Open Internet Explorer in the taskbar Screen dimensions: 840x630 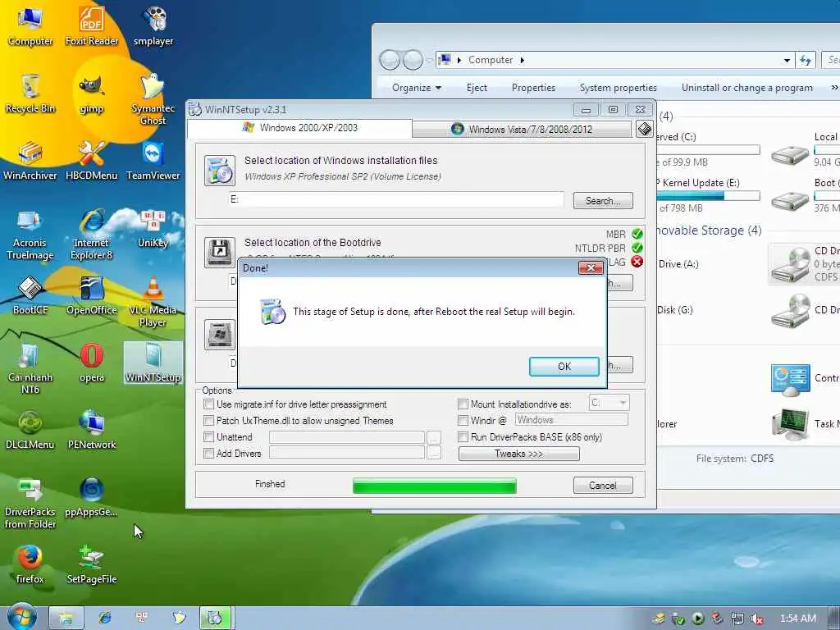[x=105, y=618]
